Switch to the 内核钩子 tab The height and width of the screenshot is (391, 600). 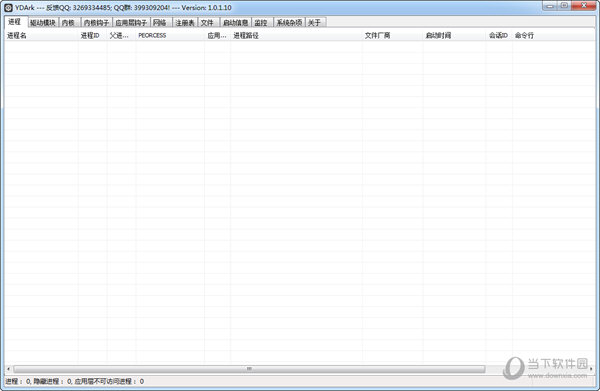pyautogui.click(x=96, y=23)
